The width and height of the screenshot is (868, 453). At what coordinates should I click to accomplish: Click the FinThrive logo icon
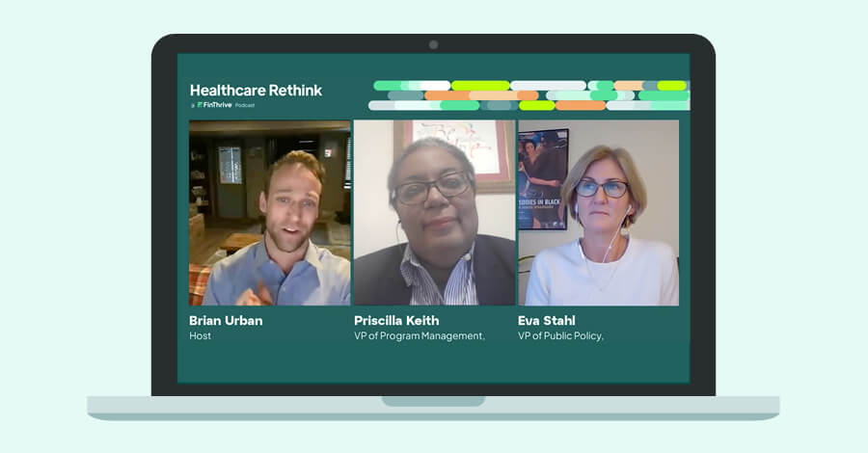point(200,104)
